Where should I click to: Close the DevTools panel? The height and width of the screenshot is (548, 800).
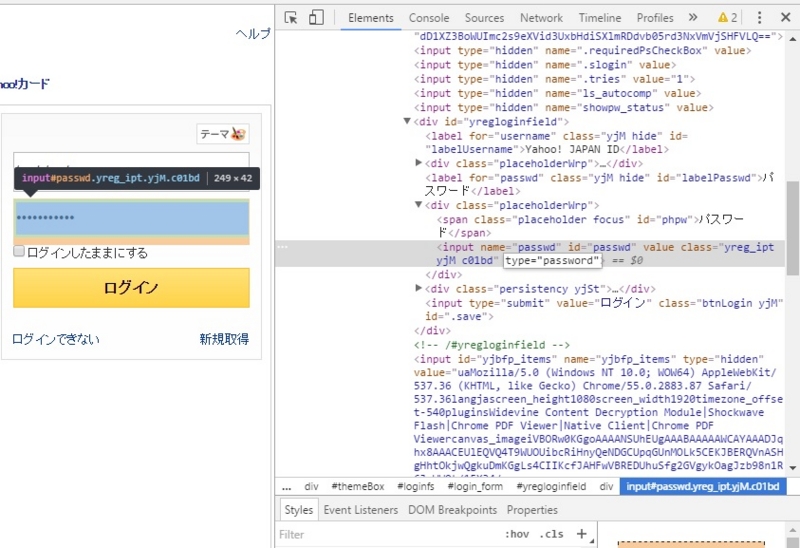[x=786, y=17]
